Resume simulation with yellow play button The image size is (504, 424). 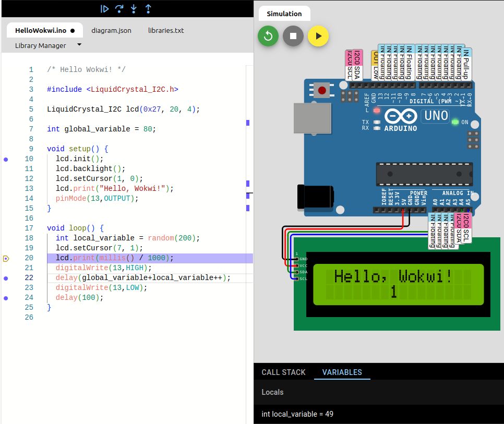[x=318, y=36]
